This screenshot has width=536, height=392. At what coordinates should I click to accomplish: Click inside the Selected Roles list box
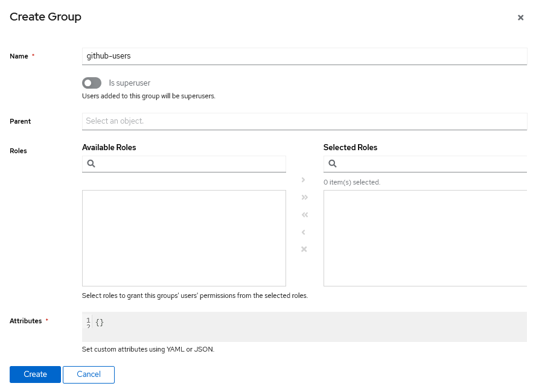pyautogui.click(x=425, y=238)
